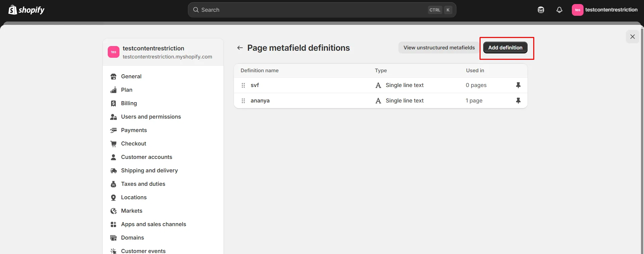Click the General store icon in sidebar
The height and width of the screenshot is (254, 644).
(113, 76)
